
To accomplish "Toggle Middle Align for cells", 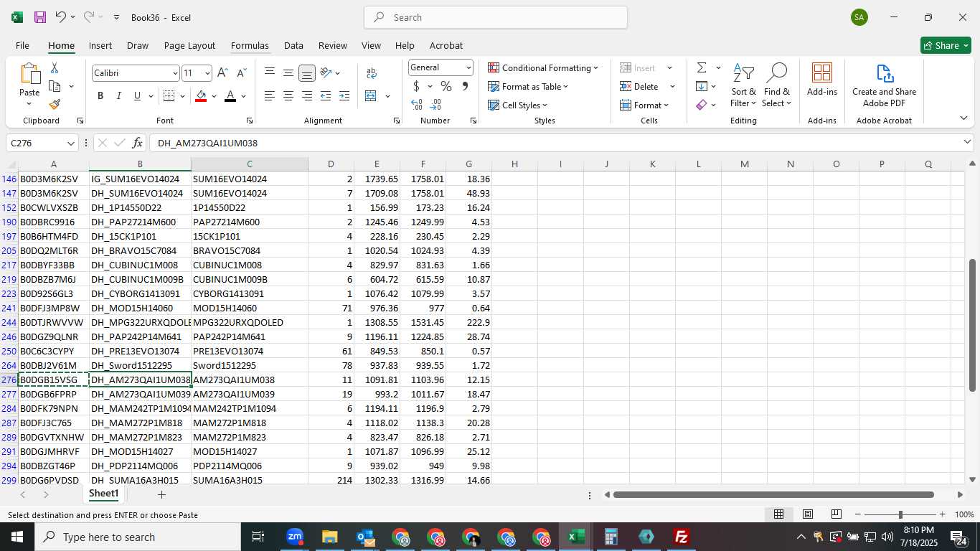I will 288,73.
